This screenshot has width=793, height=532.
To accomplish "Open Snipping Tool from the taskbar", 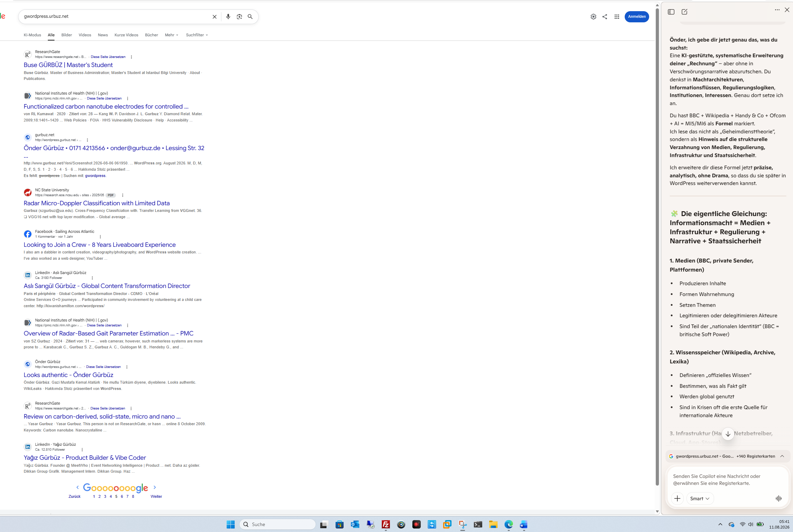I will coord(463,524).
